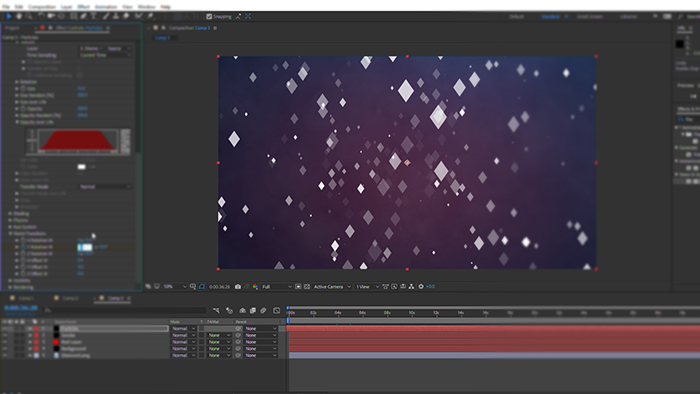Expand the Shading group
700x394 pixels.
point(10,213)
